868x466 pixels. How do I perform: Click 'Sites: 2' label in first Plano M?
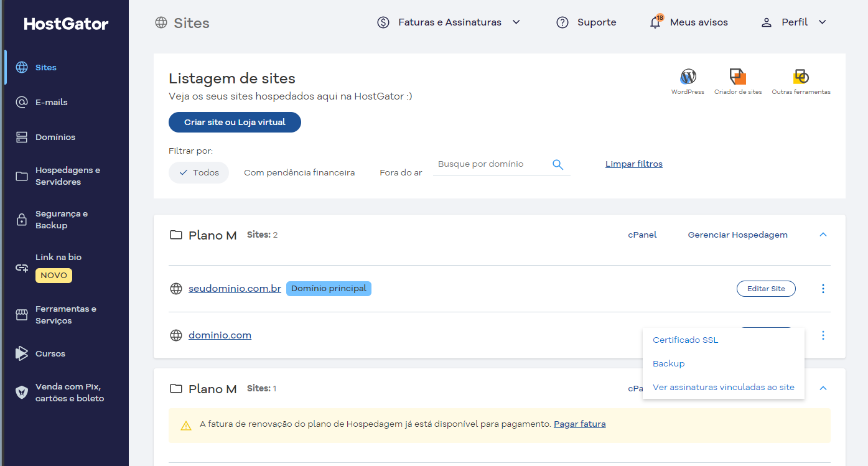pos(262,235)
